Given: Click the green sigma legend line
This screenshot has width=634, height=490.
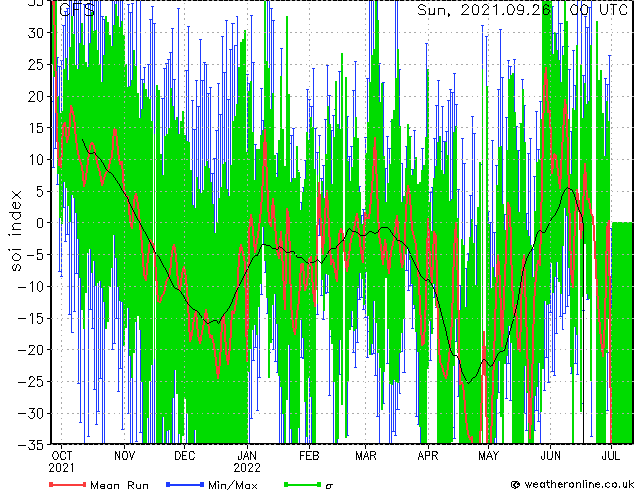Looking at the screenshot, I should coord(302,484).
